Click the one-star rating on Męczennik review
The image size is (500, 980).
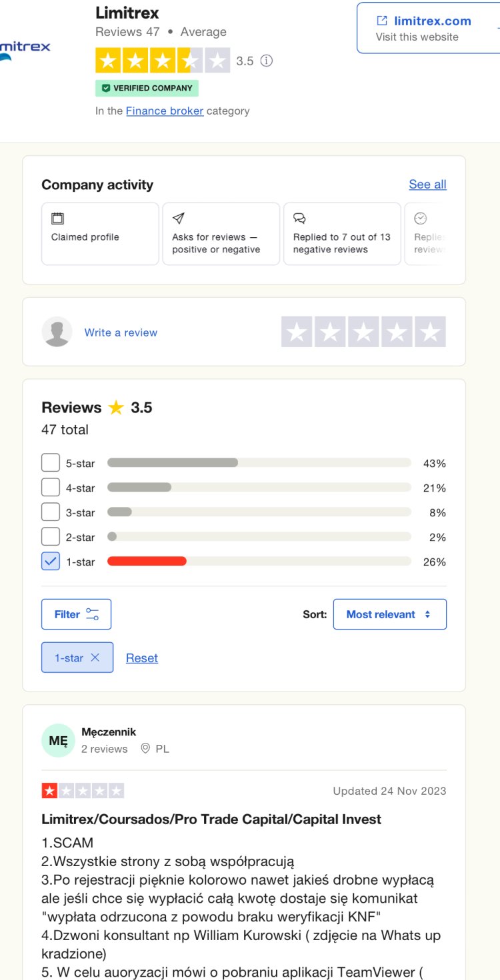[83, 791]
